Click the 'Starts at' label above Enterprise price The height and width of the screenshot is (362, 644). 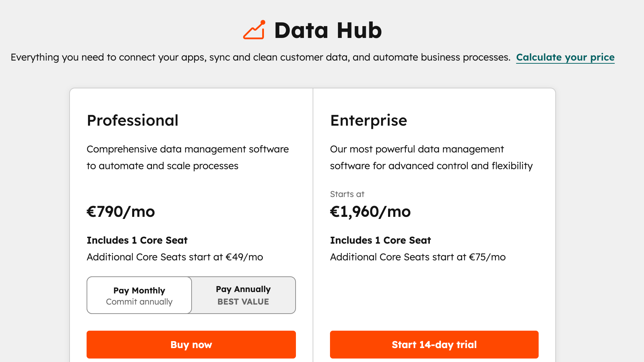(x=347, y=194)
